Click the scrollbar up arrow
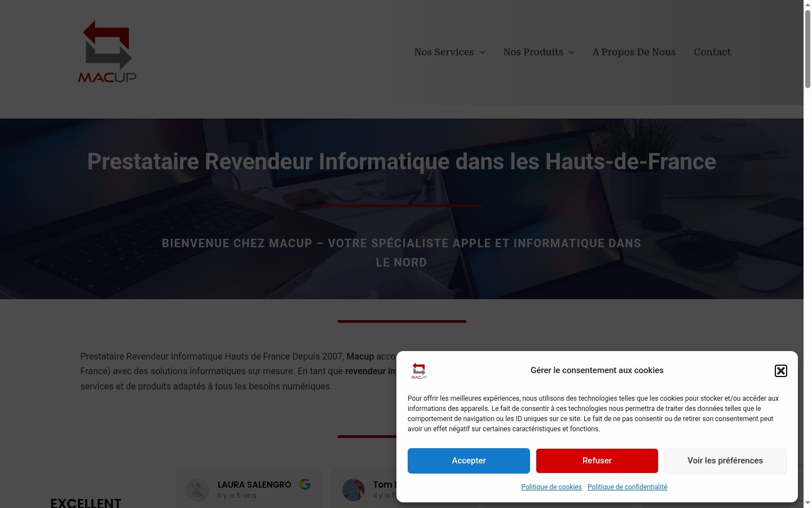The image size is (812, 508). (x=807, y=5)
